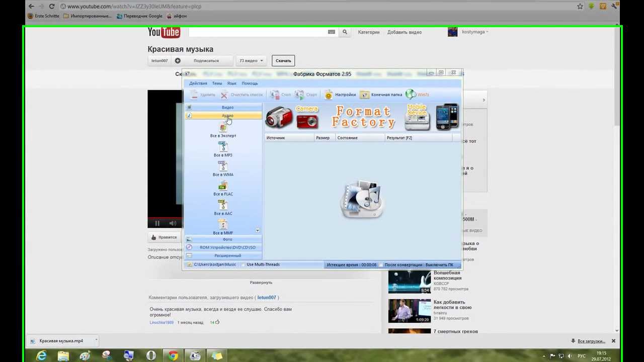
Task: Open the Темы menu
Action: pyautogui.click(x=217, y=83)
